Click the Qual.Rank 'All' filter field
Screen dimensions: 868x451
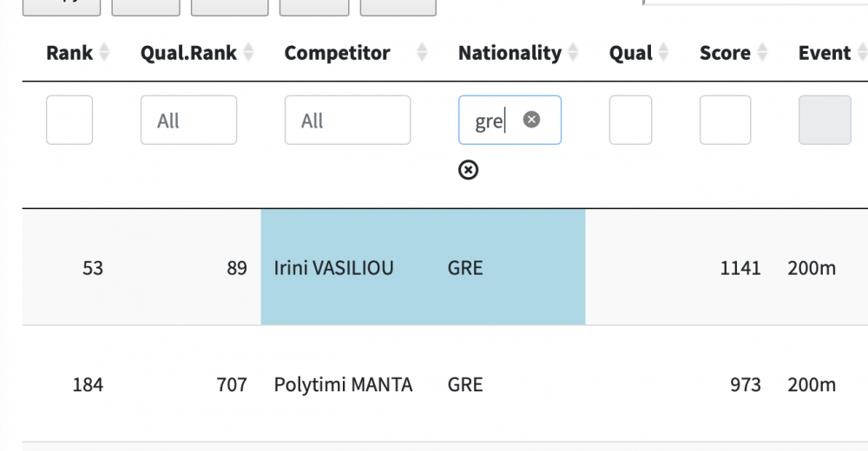(188, 121)
